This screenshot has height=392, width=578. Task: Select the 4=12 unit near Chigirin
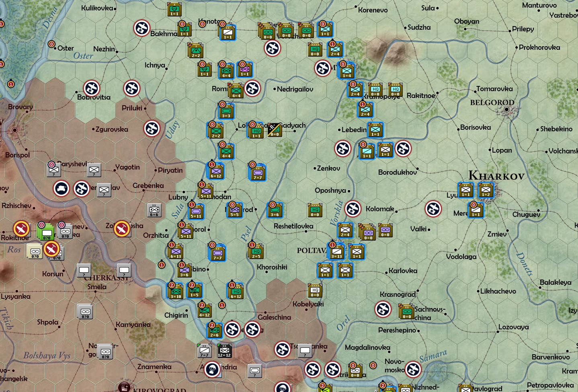point(205,310)
